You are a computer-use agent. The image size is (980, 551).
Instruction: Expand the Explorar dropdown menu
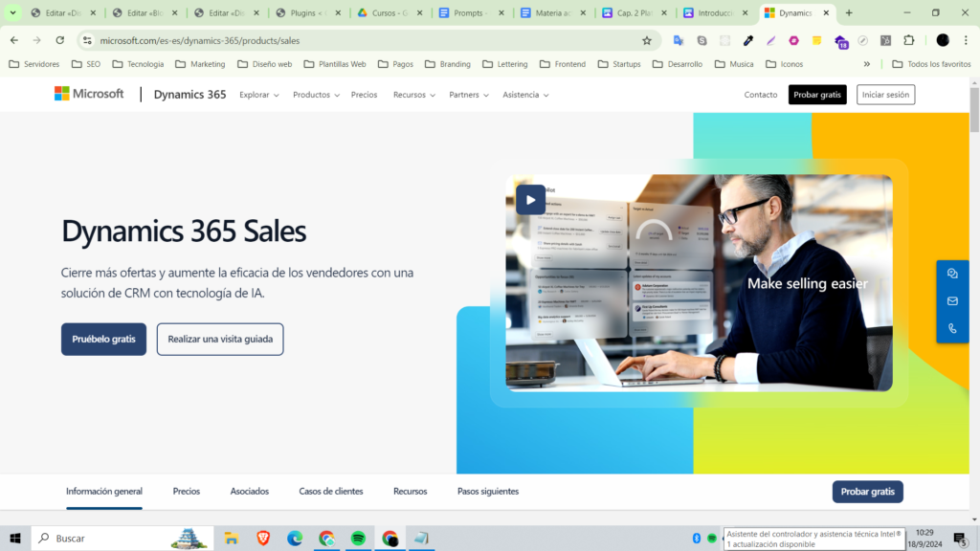pos(258,95)
